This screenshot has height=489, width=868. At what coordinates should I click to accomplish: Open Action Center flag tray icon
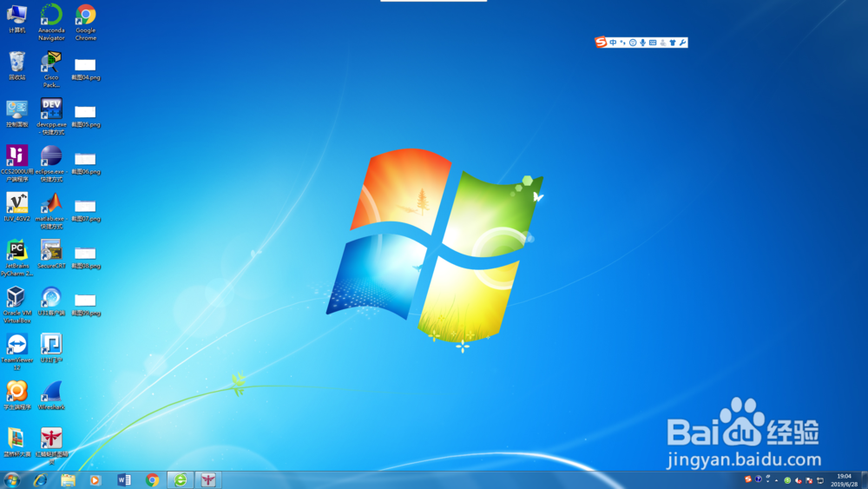tap(809, 480)
